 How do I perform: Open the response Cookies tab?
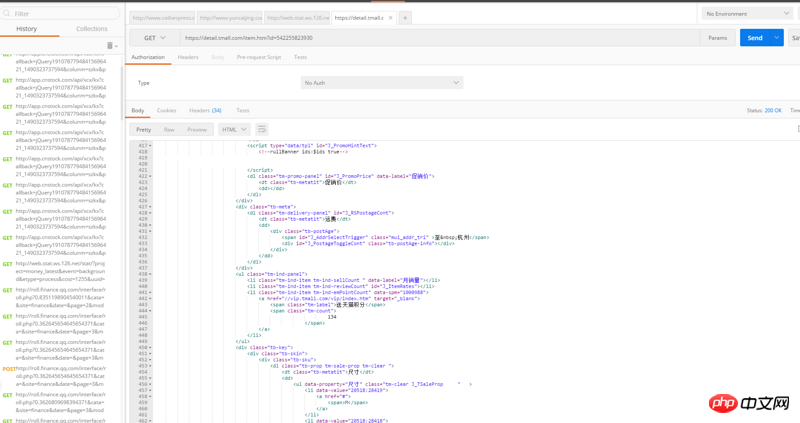(166, 110)
